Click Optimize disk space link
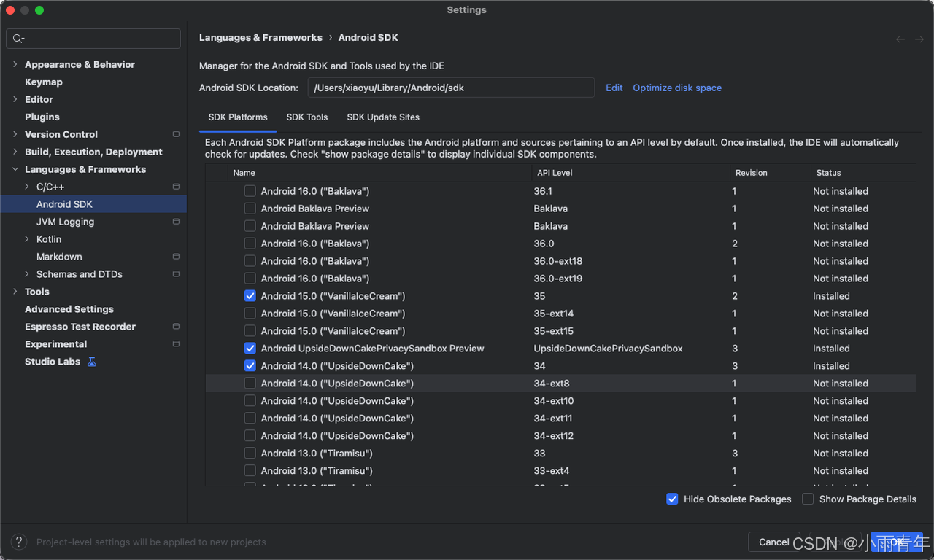The image size is (934, 560). (677, 87)
